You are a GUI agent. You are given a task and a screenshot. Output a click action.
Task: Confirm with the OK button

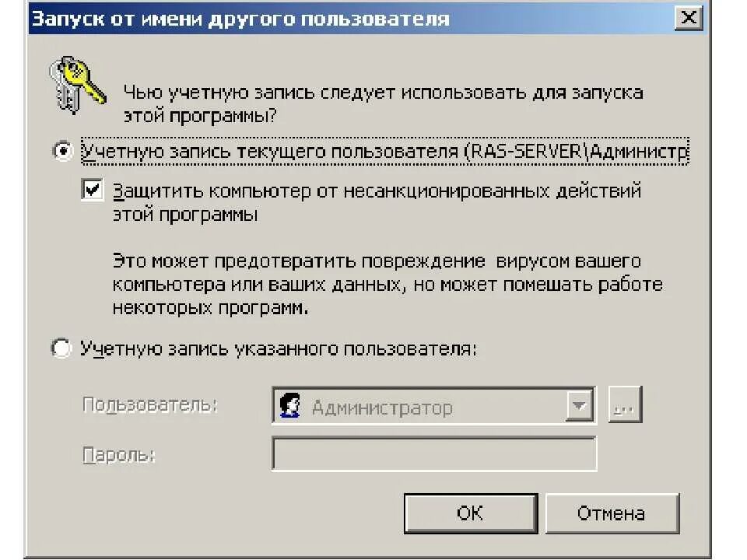[471, 513]
